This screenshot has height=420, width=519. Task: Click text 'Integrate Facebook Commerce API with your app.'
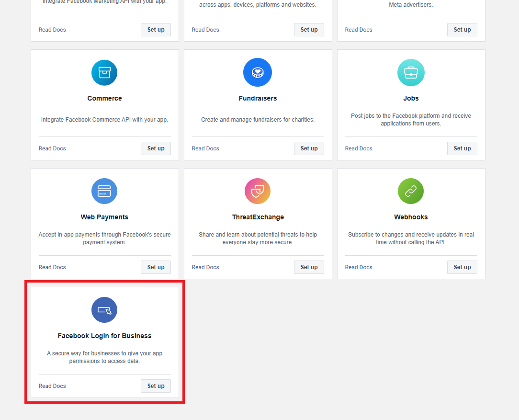104,119
